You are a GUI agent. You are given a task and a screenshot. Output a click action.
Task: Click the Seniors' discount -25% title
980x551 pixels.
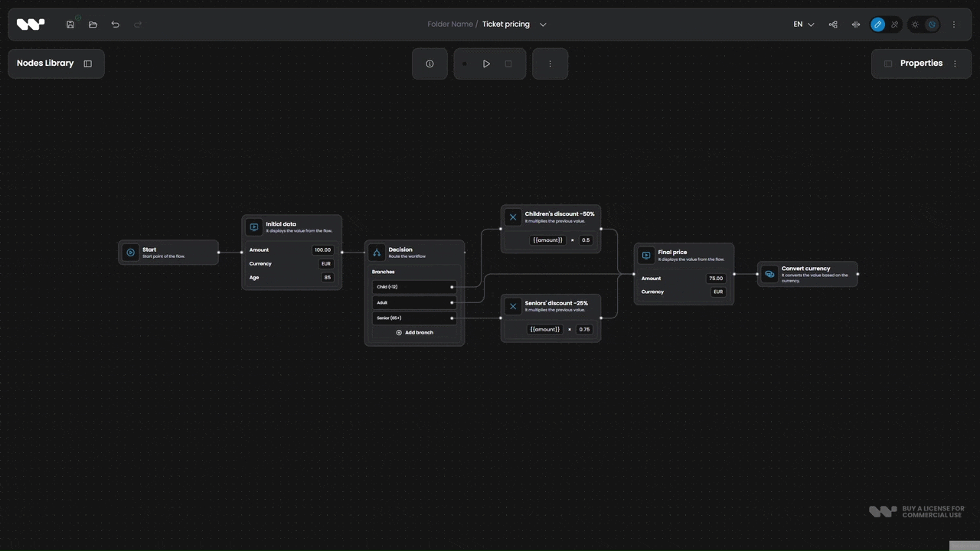557,303
